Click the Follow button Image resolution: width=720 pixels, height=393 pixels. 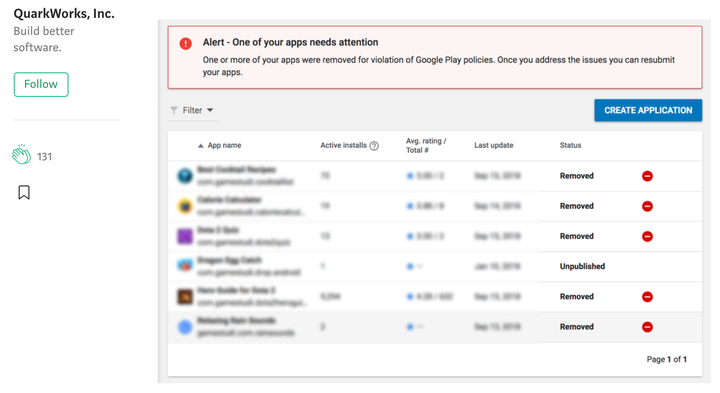[x=41, y=84]
